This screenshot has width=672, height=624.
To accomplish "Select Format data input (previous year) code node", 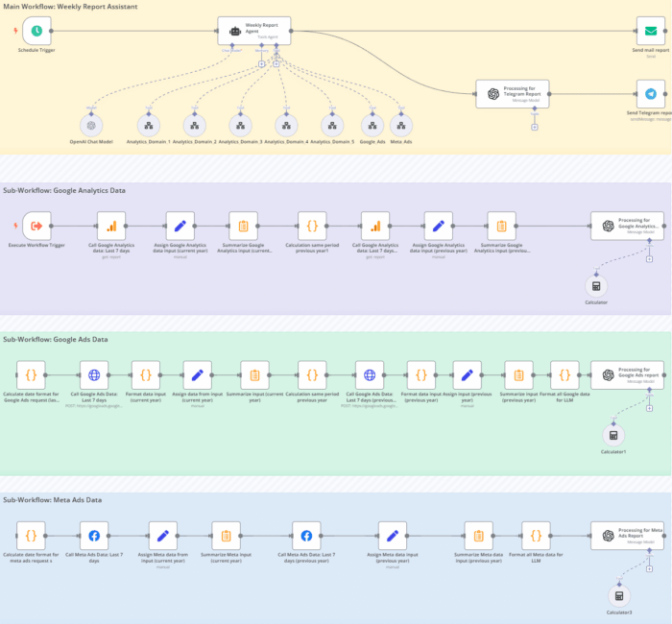I will (421, 375).
